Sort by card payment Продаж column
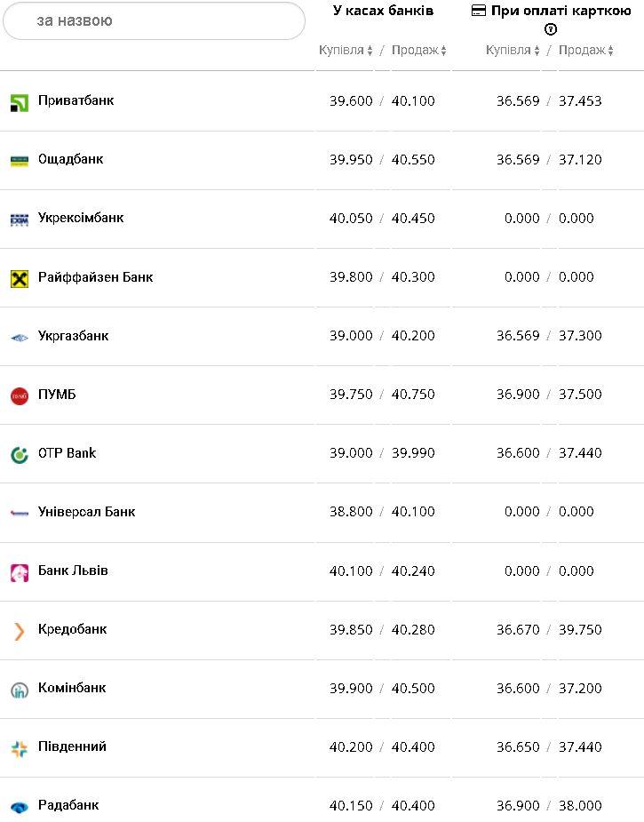Viewport: 644px width, 822px height. pos(585,51)
